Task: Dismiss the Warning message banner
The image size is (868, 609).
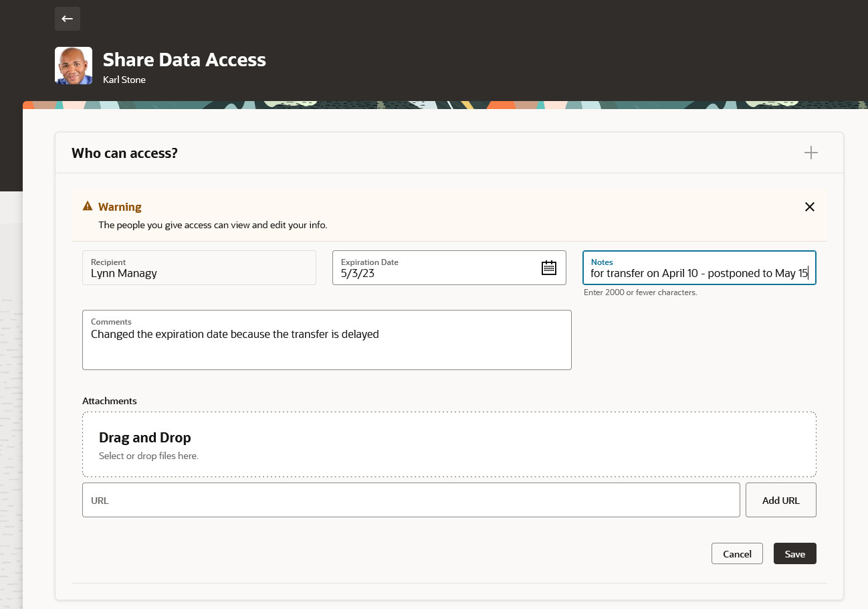Action: [x=809, y=207]
